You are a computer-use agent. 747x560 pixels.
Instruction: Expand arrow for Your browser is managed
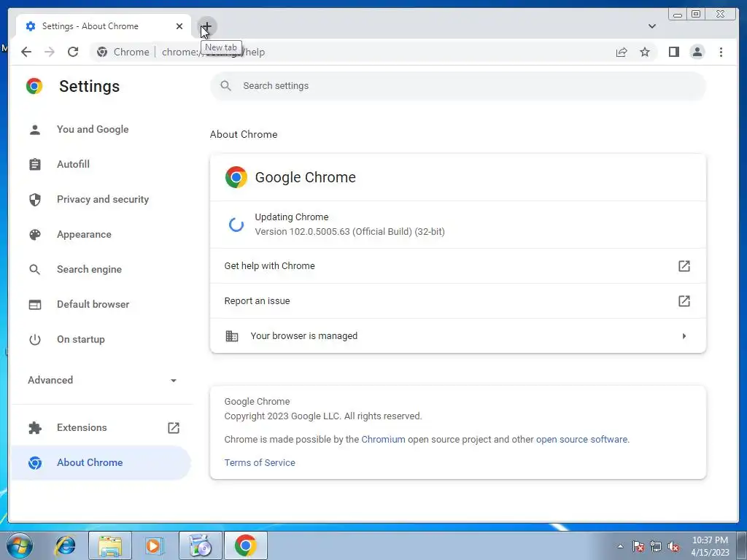click(684, 336)
